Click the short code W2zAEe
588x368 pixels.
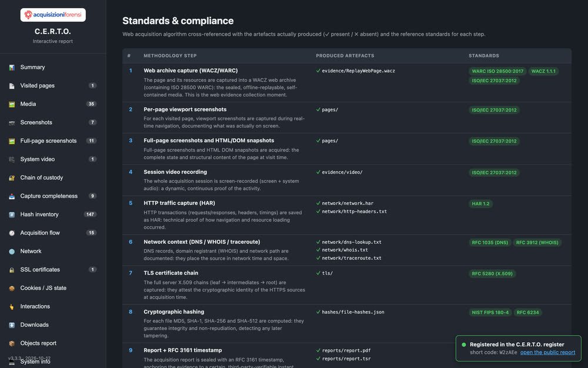click(508, 352)
